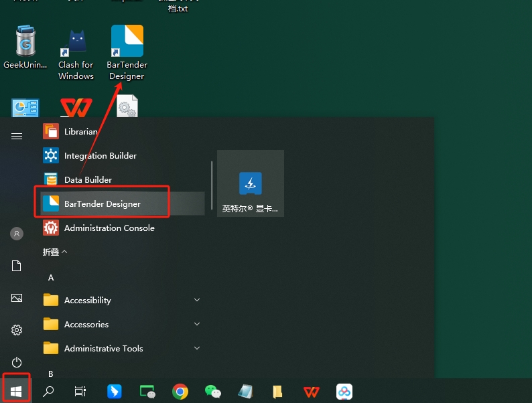The height and width of the screenshot is (403, 532).
Task: Click the gear config file desktop icon
Action: (127, 106)
